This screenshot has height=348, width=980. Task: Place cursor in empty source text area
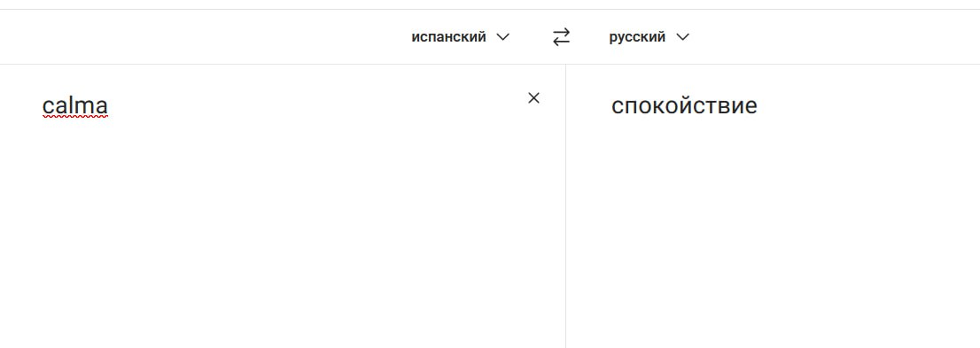pyautogui.click(x=281, y=237)
